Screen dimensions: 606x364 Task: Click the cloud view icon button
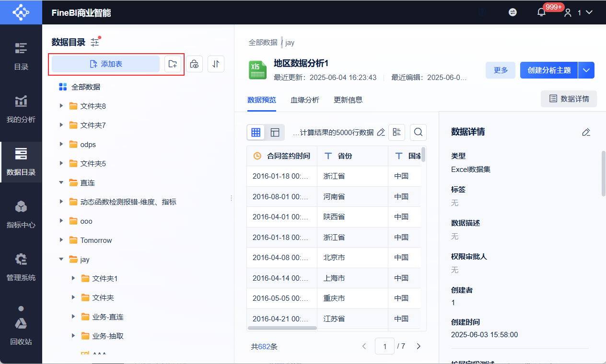[x=194, y=64]
